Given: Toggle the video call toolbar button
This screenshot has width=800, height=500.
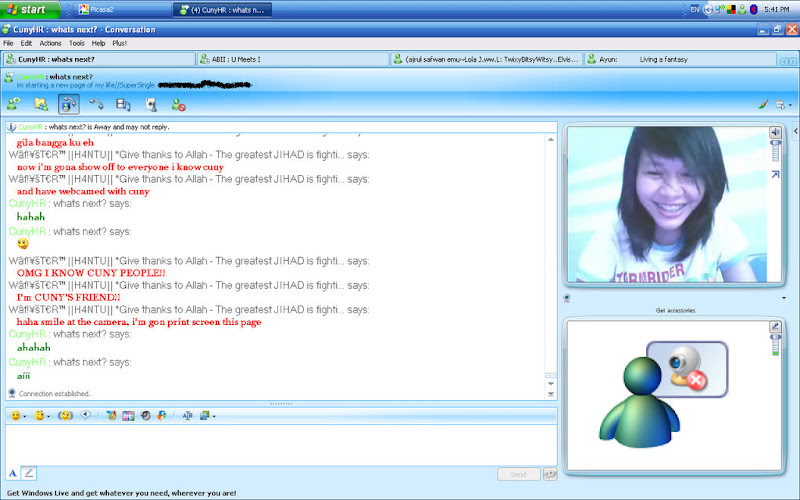Looking at the screenshot, I should (x=68, y=104).
